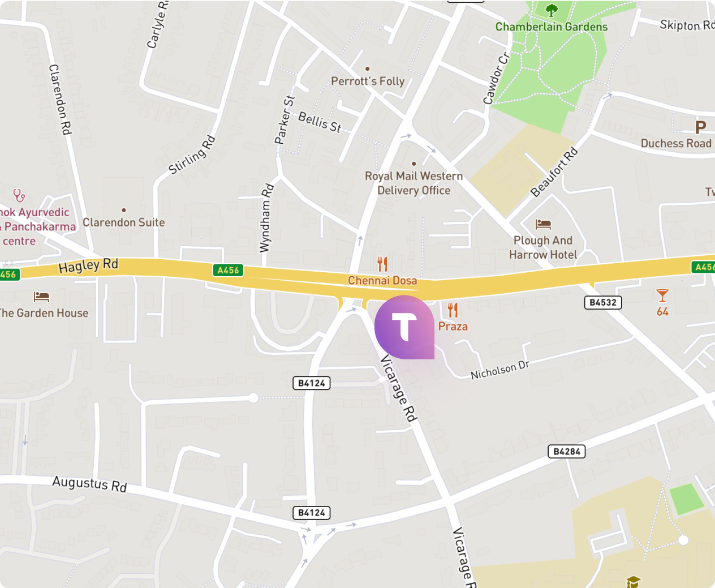Click the B4284 road badge

[567, 452]
